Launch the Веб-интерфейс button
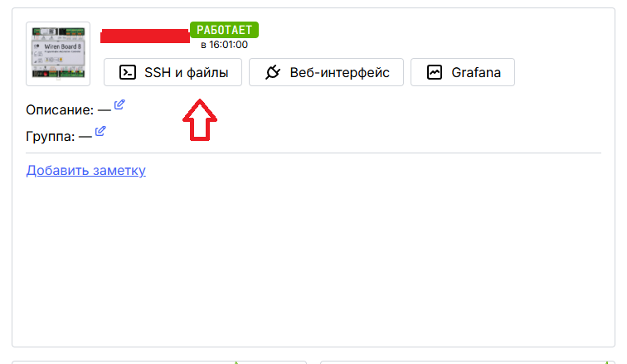The image size is (627, 364). pos(326,72)
